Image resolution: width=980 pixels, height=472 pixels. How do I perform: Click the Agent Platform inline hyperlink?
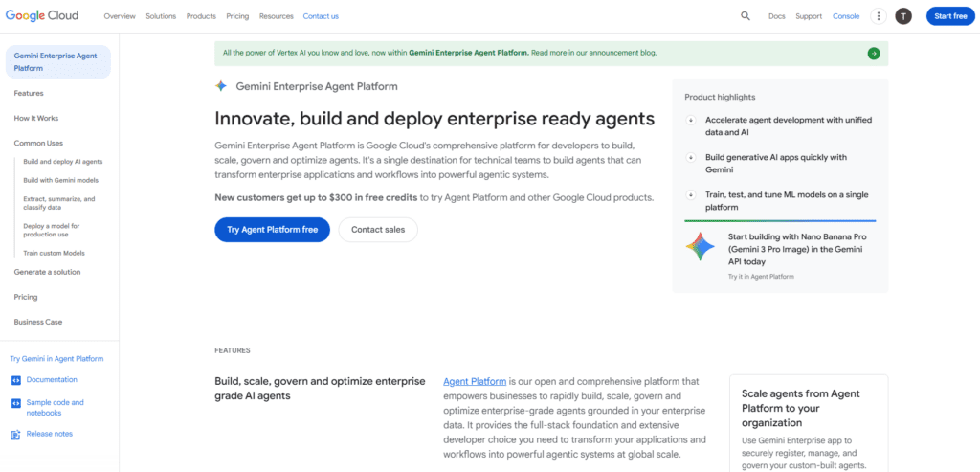tap(475, 381)
